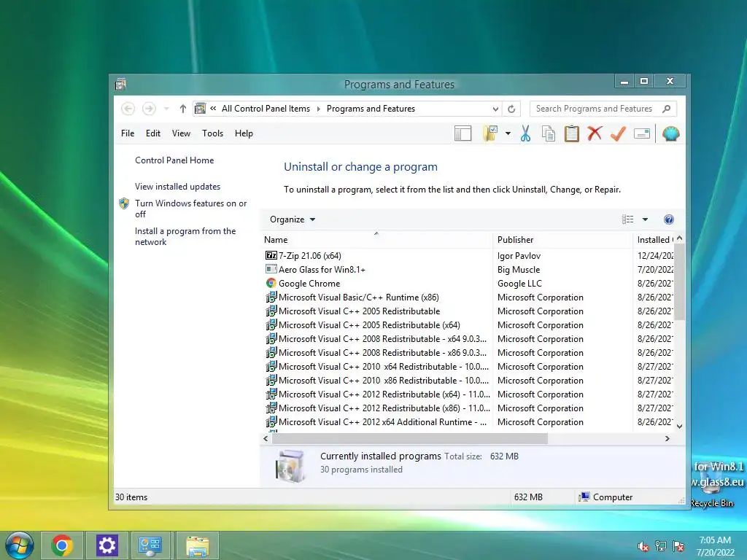Screen dimensions: 747x560
Task: Click the Cut scissors toolbar icon
Action: click(525, 134)
